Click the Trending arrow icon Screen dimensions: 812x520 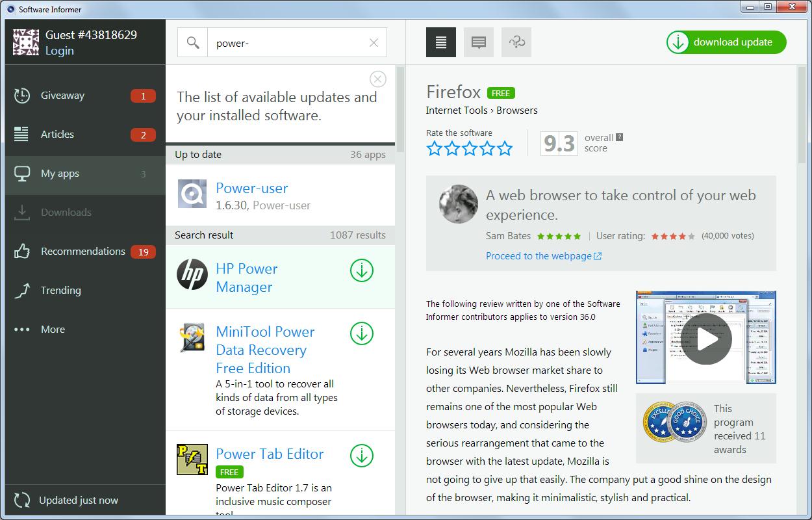point(22,291)
